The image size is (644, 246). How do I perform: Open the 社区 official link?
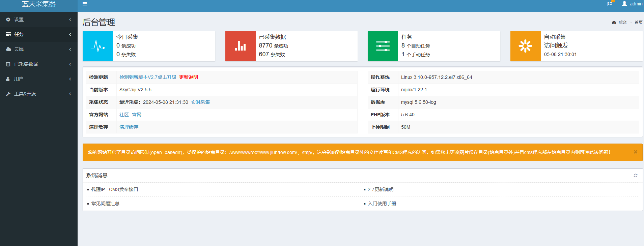(x=124, y=115)
